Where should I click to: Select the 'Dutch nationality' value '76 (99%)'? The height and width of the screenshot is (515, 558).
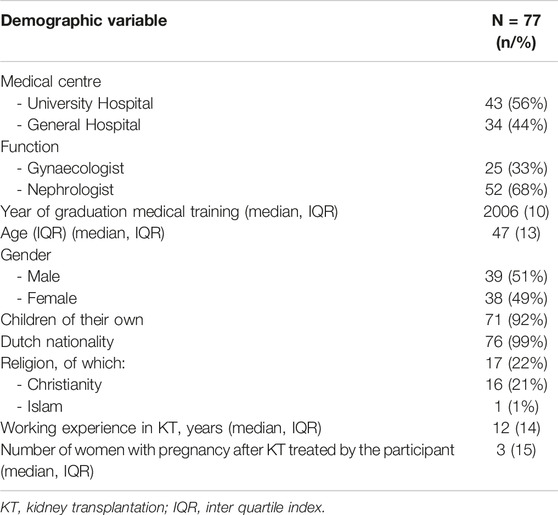click(x=516, y=342)
